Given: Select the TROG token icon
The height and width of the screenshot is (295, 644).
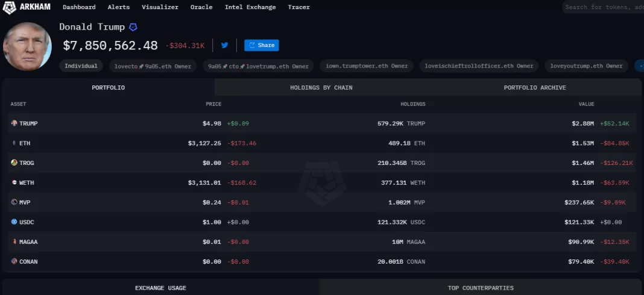Looking at the screenshot, I should pos(14,163).
